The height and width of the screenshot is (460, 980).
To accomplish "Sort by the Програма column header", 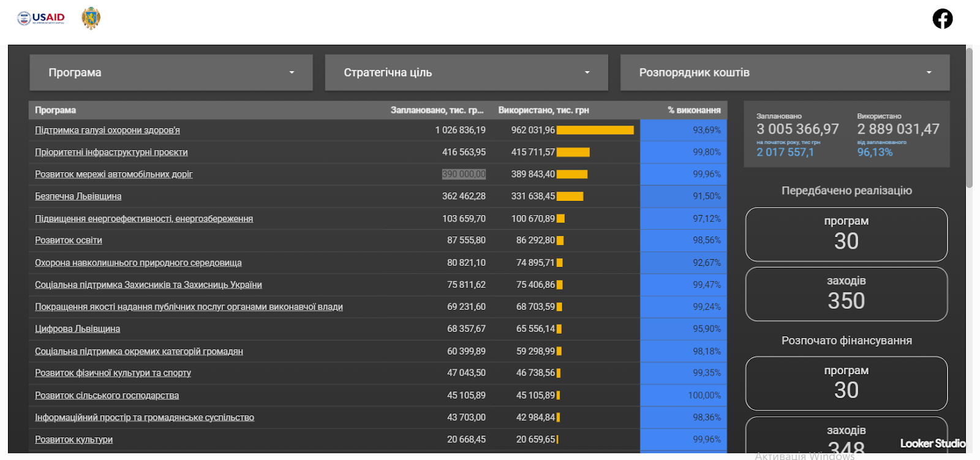I will tap(55, 110).
